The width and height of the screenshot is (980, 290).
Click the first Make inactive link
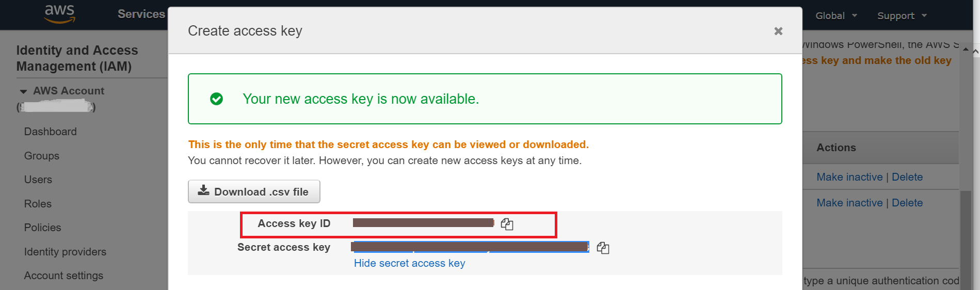pyautogui.click(x=849, y=177)
